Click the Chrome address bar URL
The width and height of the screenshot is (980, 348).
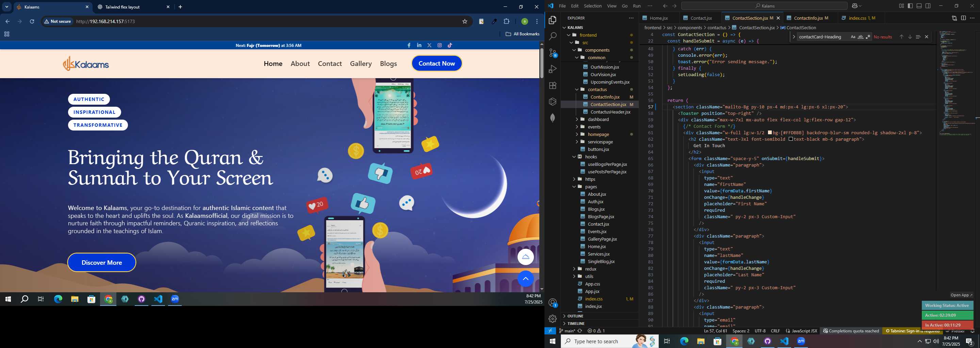tap(105, 22)
